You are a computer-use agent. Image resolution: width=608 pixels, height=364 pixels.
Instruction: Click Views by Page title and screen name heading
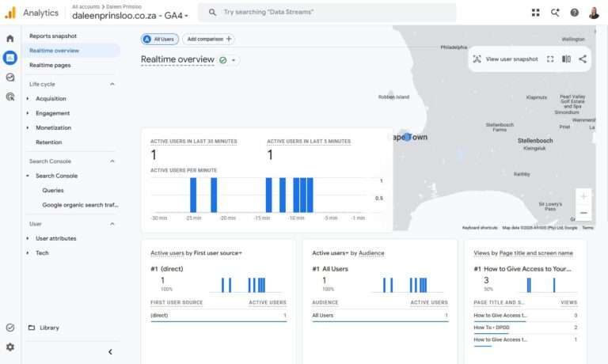(x=523, y=253)
